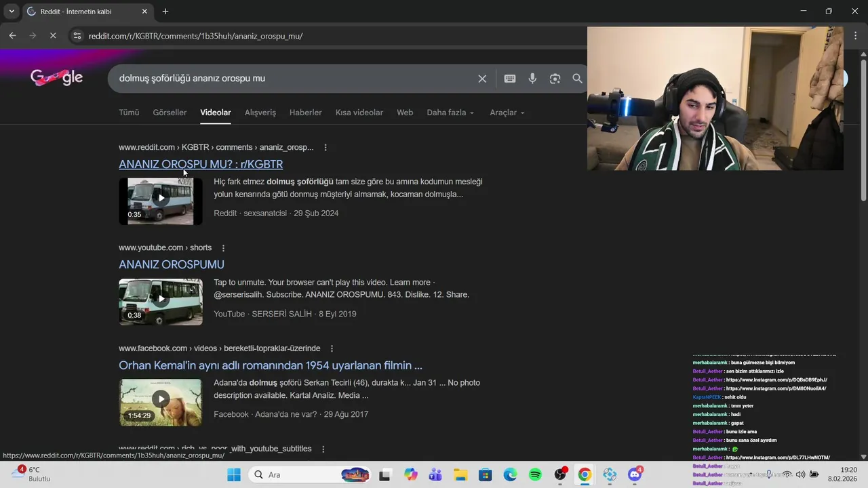Open options for the youtube.com shorts result

coord(223,248)
